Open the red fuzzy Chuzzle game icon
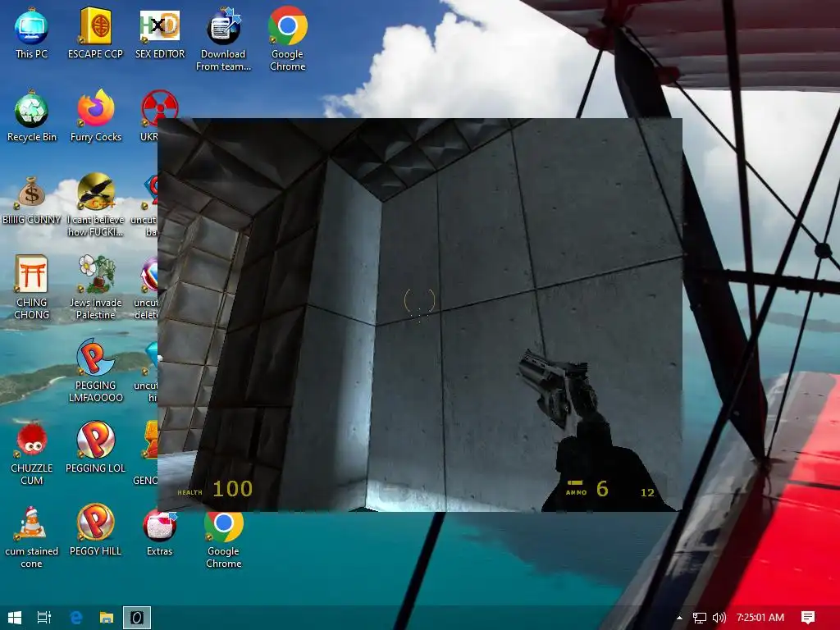 pyautogui.click(x=31, y=454)
